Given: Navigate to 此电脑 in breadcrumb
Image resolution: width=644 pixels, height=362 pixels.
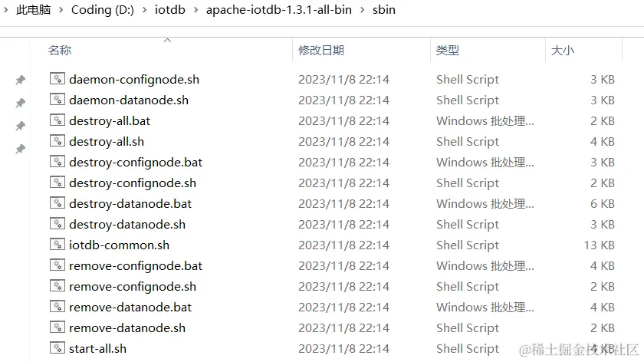Looking at the screenshot, I should click(x=33, y=10).
